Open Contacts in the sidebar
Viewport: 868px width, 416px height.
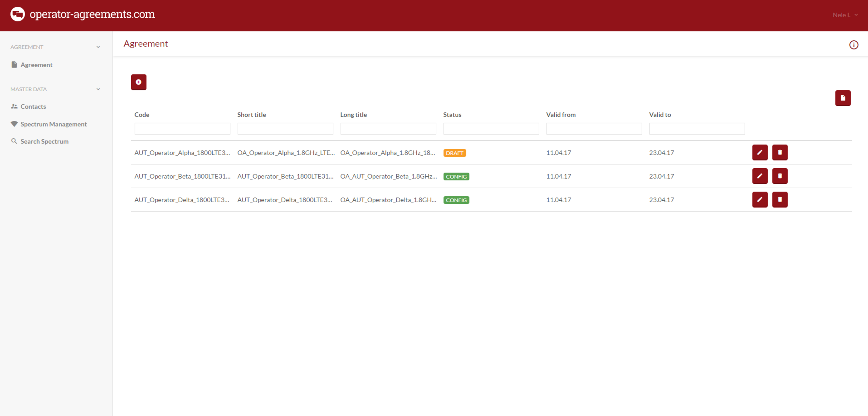(x=33, y=106)
